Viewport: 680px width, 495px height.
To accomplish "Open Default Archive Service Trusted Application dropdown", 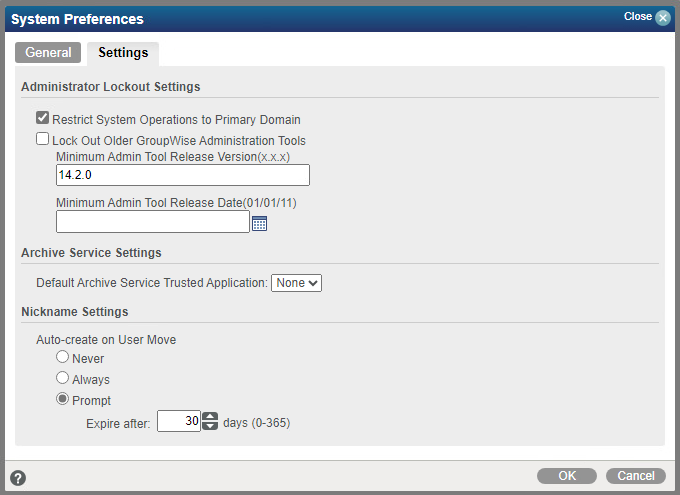I will 296,283.
